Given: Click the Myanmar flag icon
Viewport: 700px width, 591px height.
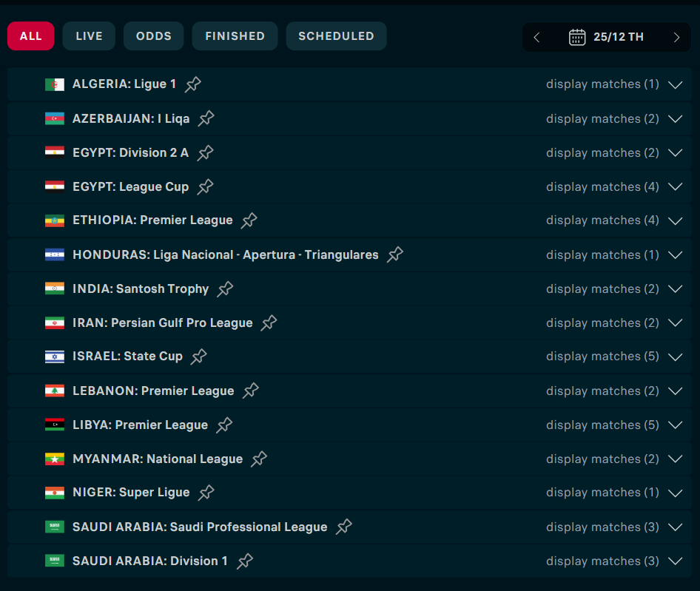Looking at the screenshot, I should click(x=55, y=459).
